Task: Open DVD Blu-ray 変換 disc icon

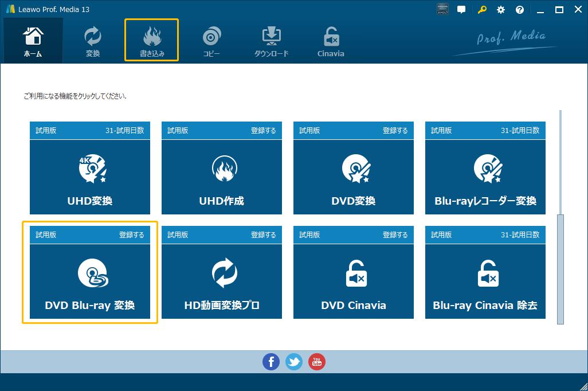Action: click(93, 273)
